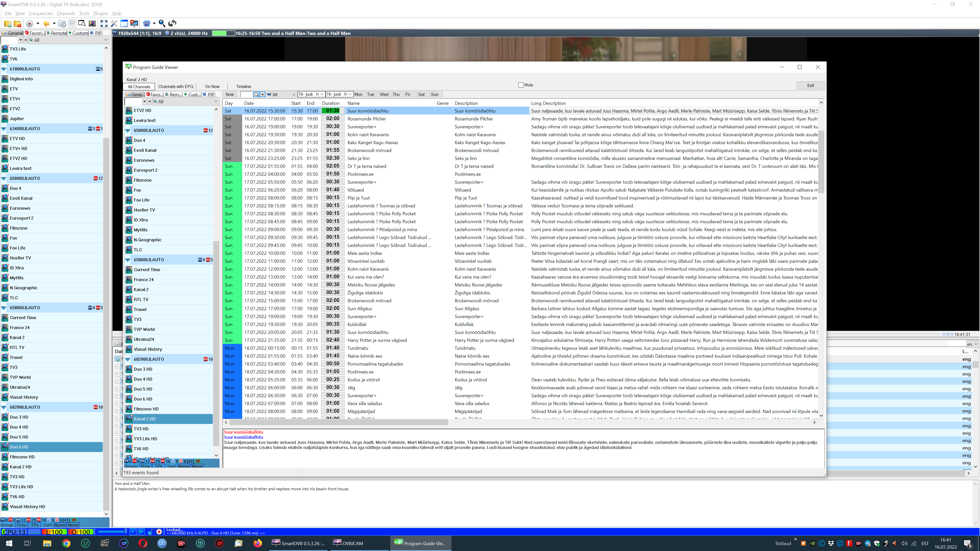
Task: Click the blue window toolbar icon
Action: click(124, 23)
